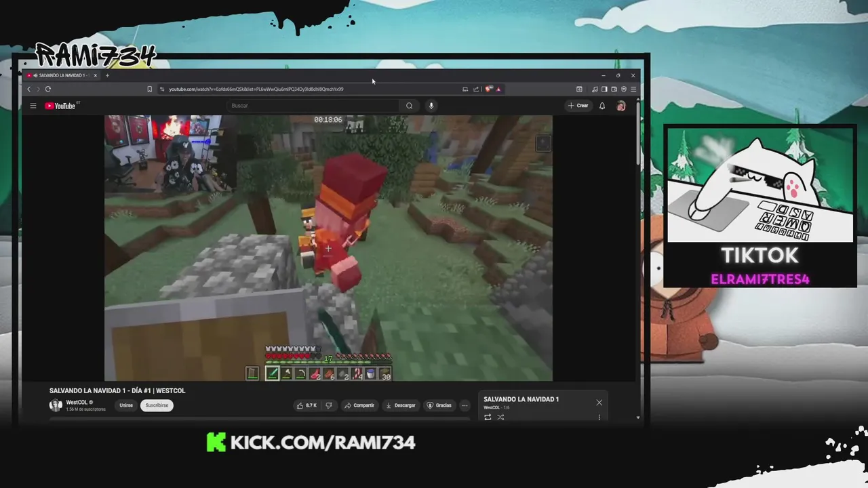Click the Gracias thanks button

(x=439, y=405)
